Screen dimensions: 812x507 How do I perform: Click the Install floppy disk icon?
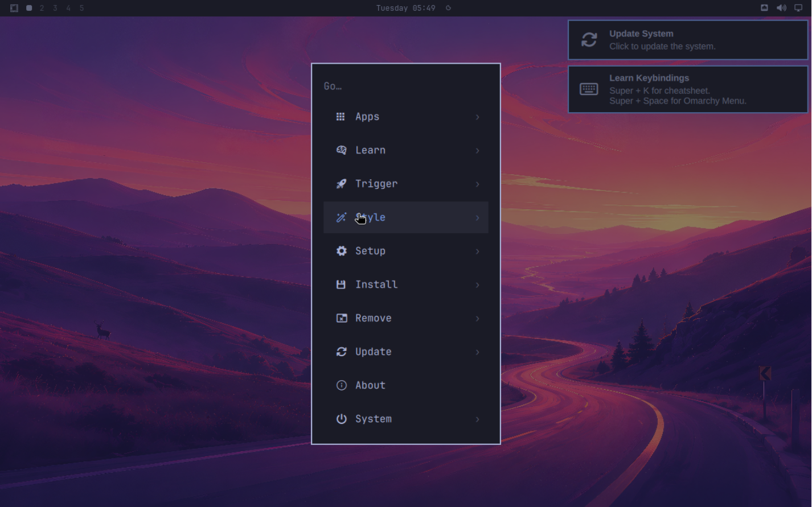[341, 285]
